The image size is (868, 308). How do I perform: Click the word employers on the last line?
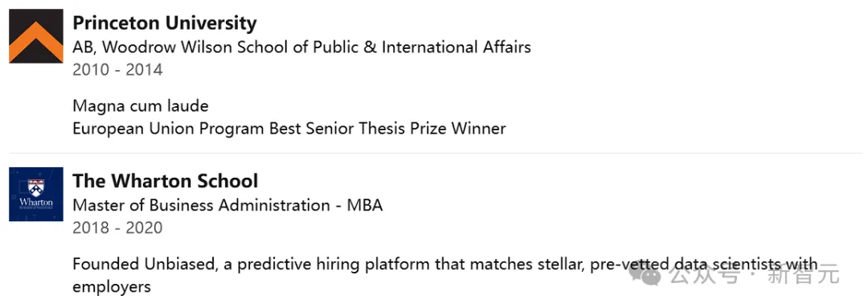[112, 288]
